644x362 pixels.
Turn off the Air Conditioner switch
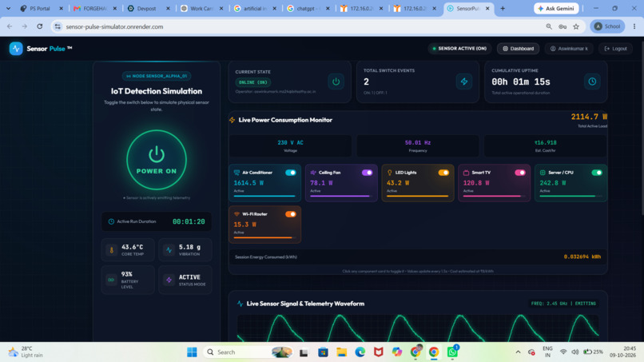pyautogui.click(x=290, y=173)
